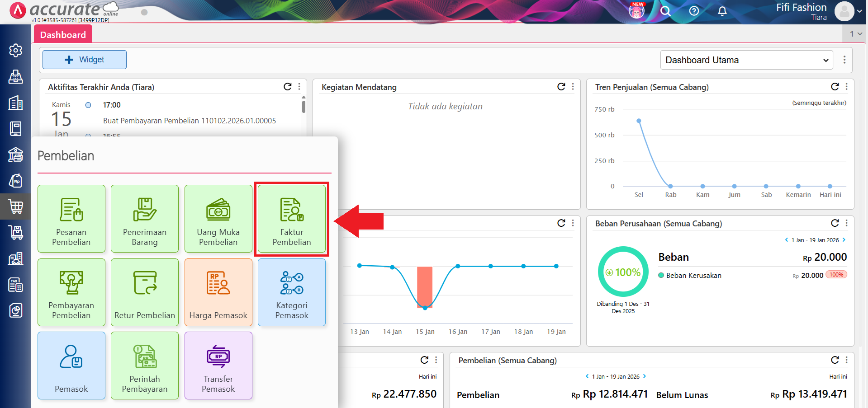This screenshot has width=868, height=408.
Task: Open settings gear in left sidebar
Action: 16,50
